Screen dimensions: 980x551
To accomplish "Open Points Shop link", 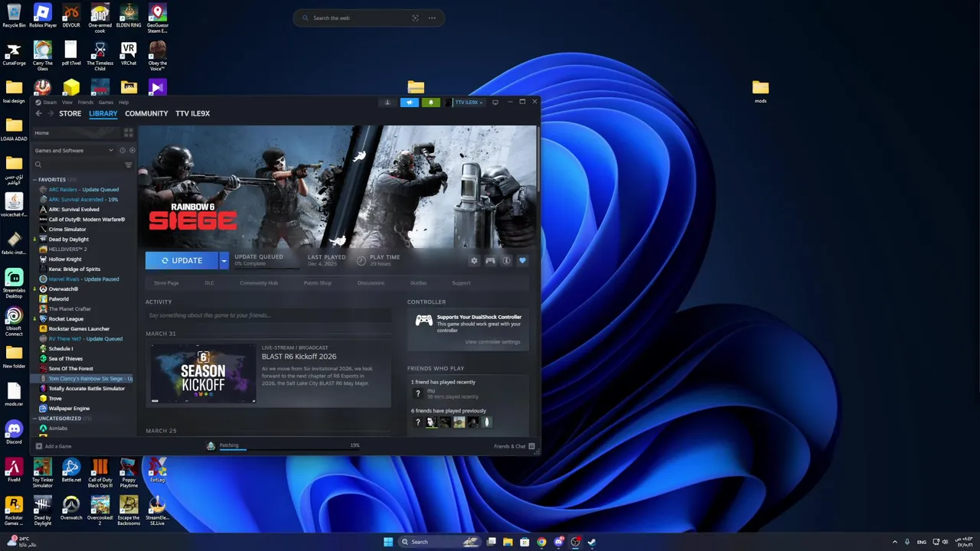I will click(317, 283).
